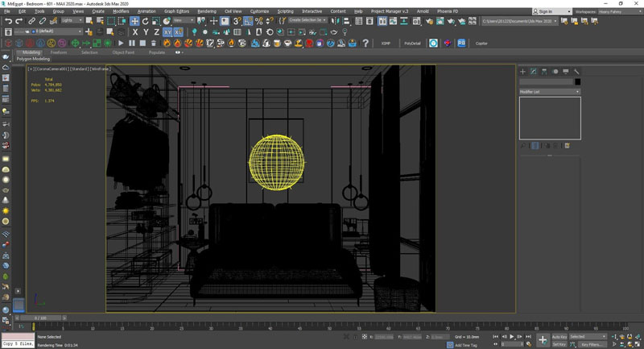Open the Rendering menu
This screenshot has width=644, height=349.
207,11
